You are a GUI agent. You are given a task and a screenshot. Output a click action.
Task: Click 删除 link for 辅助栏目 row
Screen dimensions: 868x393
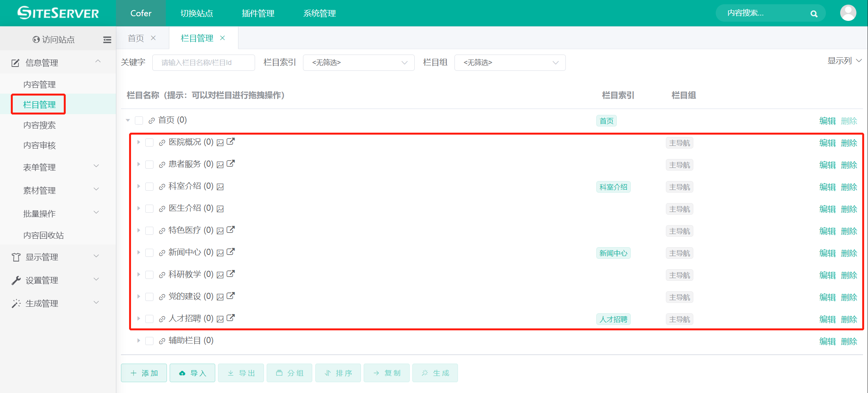point(849,342)
